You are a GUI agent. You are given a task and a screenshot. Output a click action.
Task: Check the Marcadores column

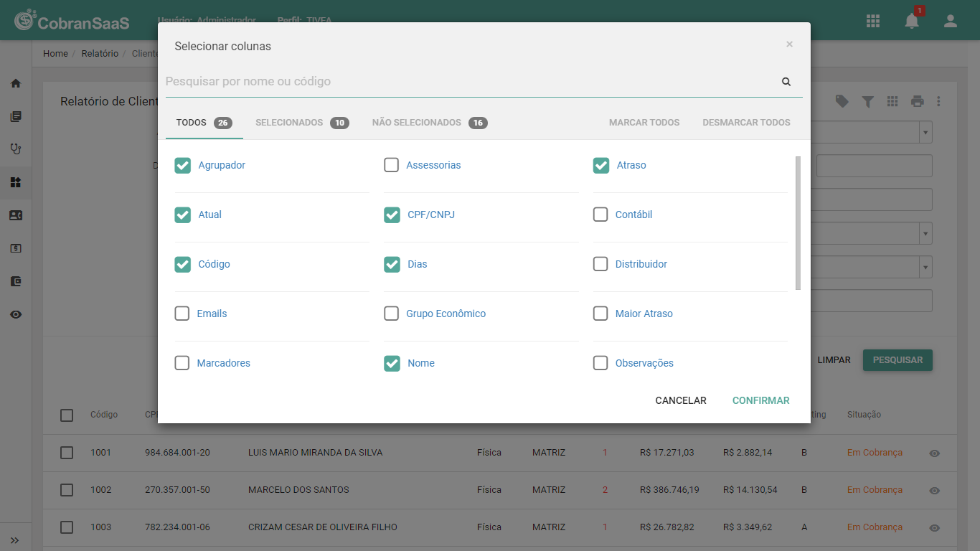(x=182, y=363)
